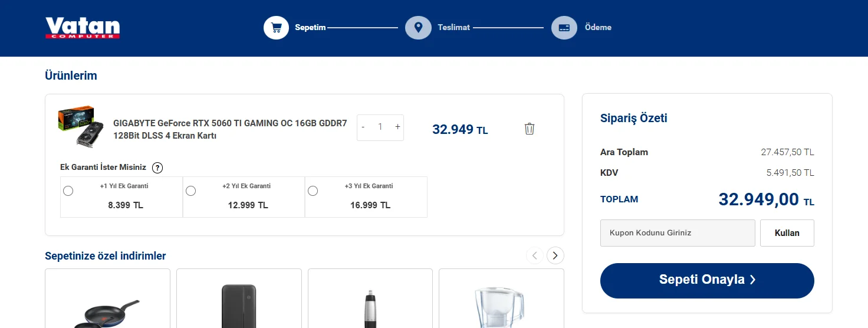The height and width of the screenshot is (328, 868).
Task: Click the Sipariş Özeti heading
Action: (634, 118)
